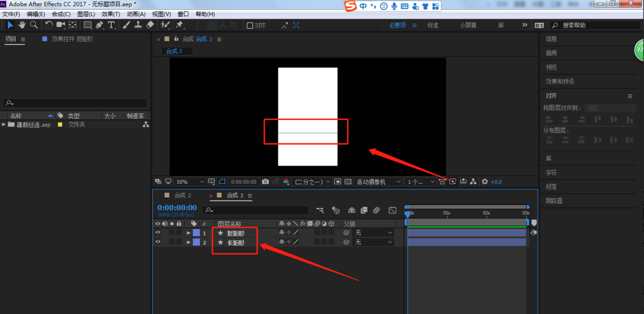Enable the 对齐 snapping checkbox
The width and height of the screenshot is (644, 314).
point(250,25)
